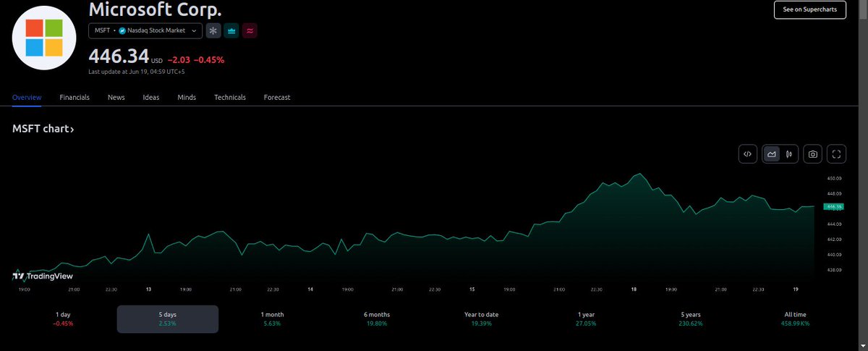Pick the All time range
This screenshot has width=868, height=351.
(795, 319)
